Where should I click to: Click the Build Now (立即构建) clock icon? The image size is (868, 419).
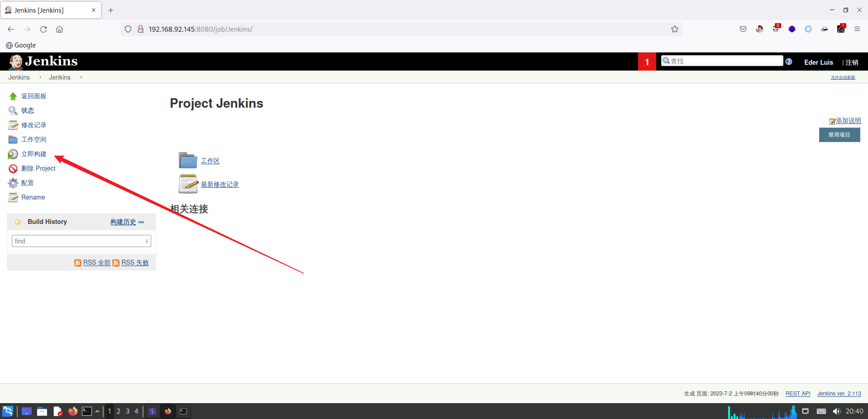click(13, 154)
